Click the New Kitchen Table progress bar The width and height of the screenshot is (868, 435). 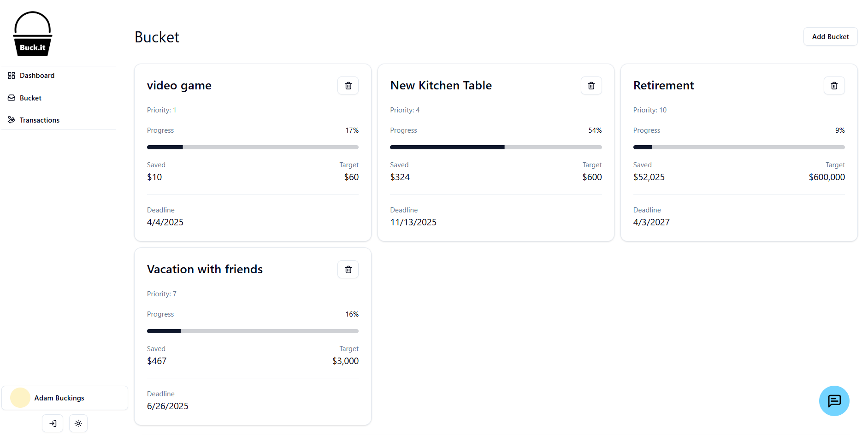pos(496,147)
